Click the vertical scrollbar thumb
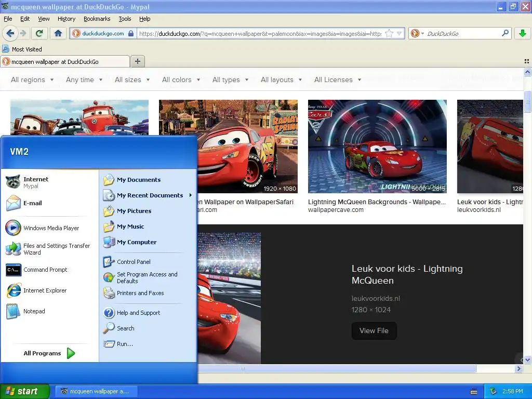Screen dimensions: 532x399 point(527,101)
